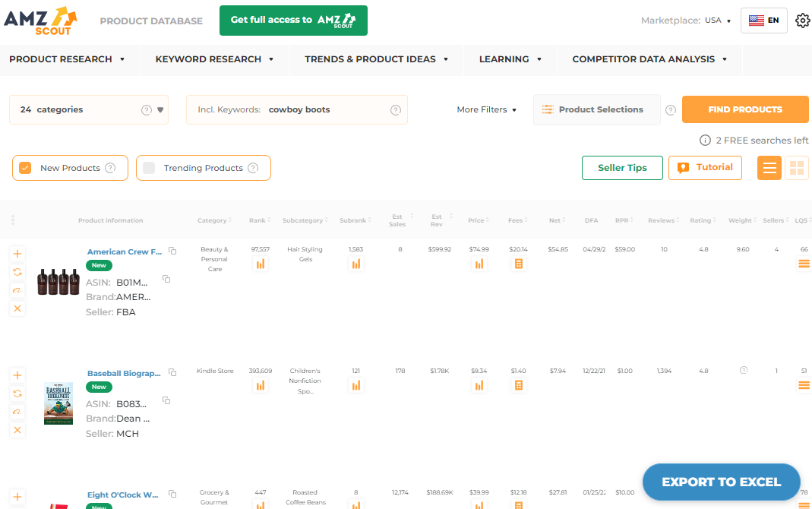
Task: Click Baseball Biographies book thumbnail
Action: click(58, 403)
